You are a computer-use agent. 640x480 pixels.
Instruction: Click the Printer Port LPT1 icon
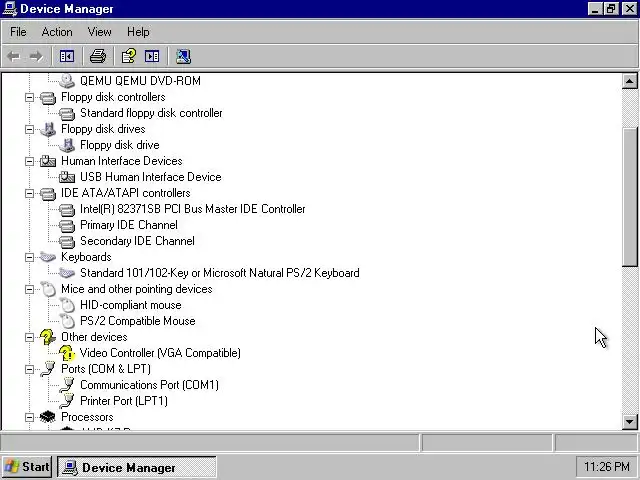(67, 401)
